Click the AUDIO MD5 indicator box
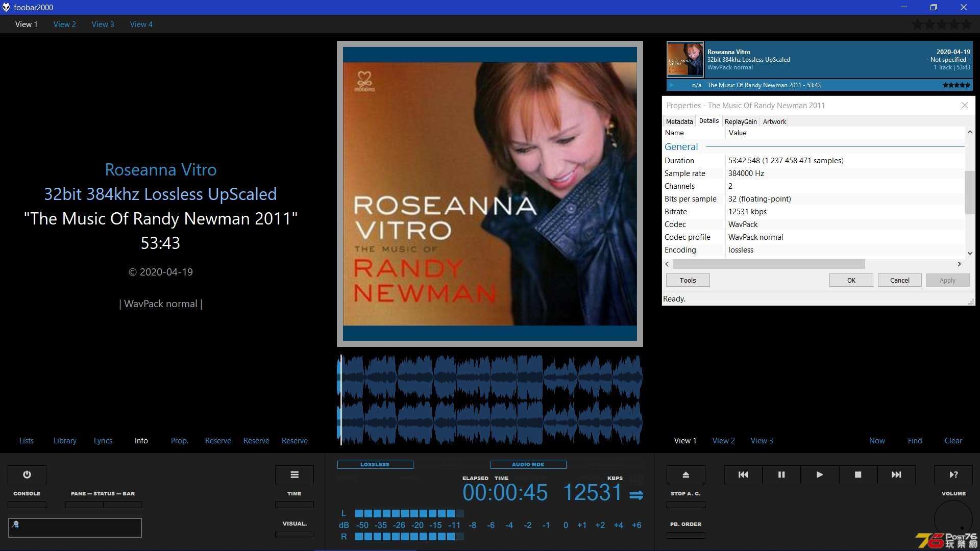The width and height of the screenshot is (980, 551). coord(528,465)
